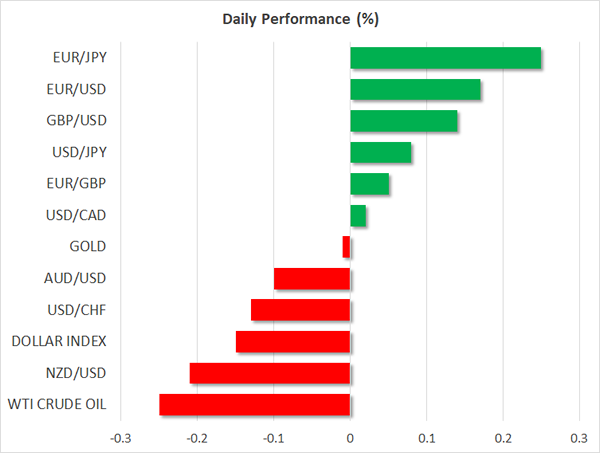Viewport: 600px width, 453px height.
Task: Select the WTI CRUDE OIL bar
Action: [x=254, y=405]
